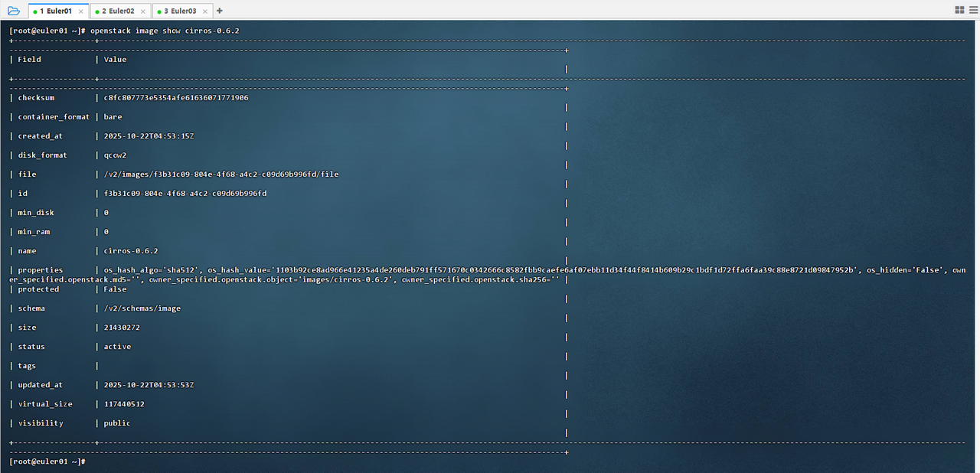Click the 'Field' column header
The height and width of the screenshot is (473, 980).
[x=29, y=59]
